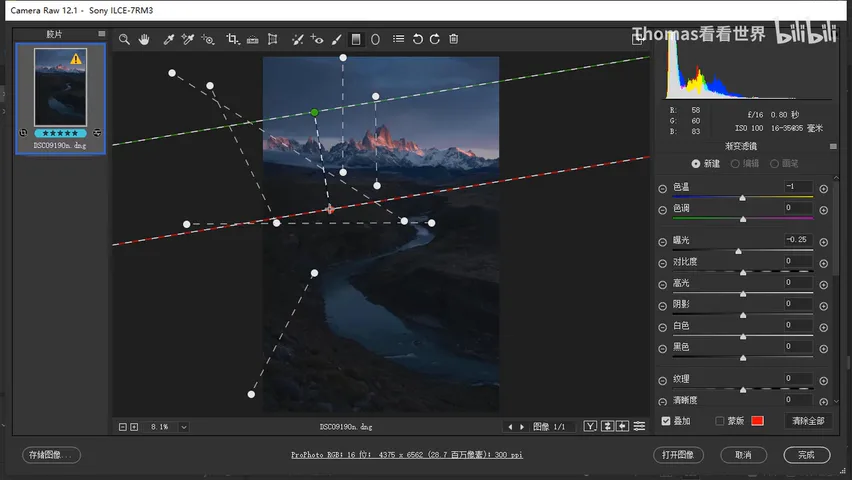This screenshot has width=852, height=480.
Task: Select the Hand tool
Action: tap(144, 39)
